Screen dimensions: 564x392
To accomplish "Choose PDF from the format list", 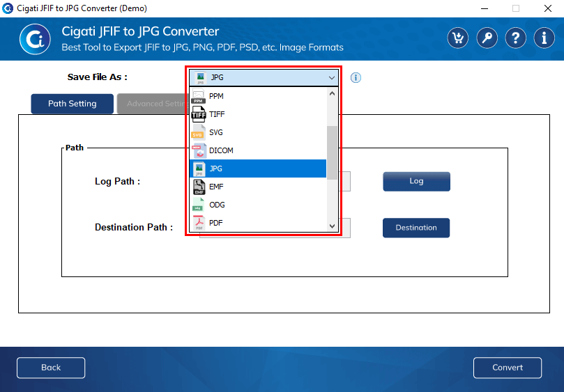I will (258, 223).
